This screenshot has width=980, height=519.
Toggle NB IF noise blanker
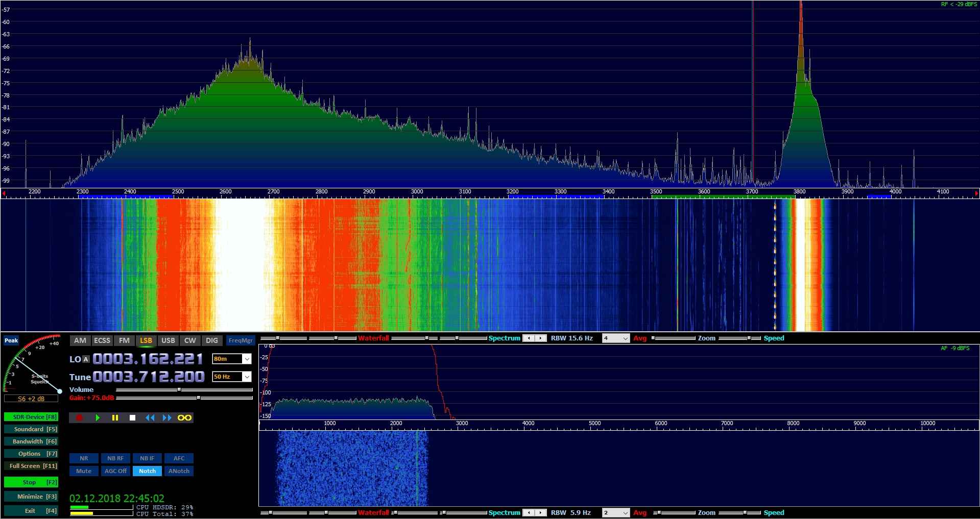[x=147, y=458]
